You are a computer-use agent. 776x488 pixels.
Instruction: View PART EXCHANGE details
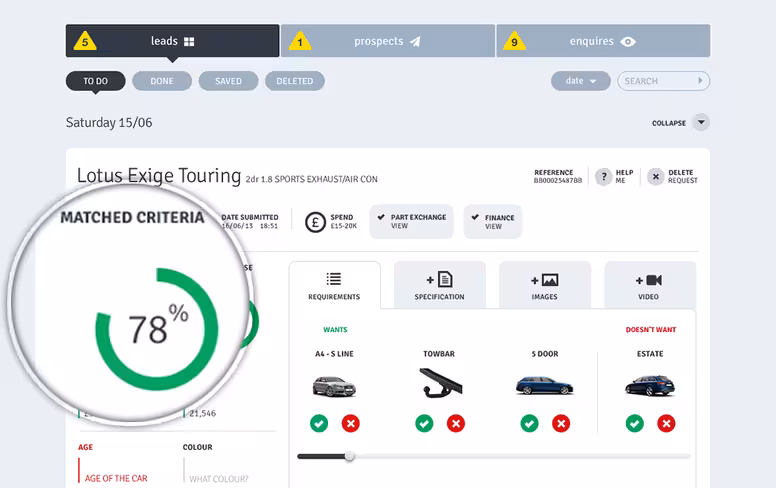pyautogui.click(x=411, y=222)
